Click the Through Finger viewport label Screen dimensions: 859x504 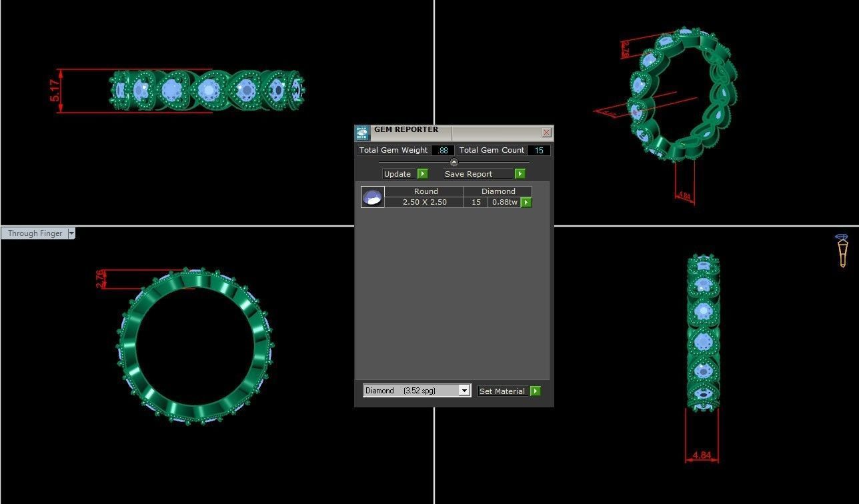35,233
